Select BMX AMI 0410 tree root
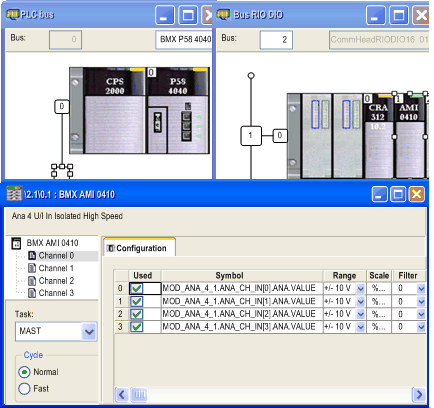 (x=52, y=243)
